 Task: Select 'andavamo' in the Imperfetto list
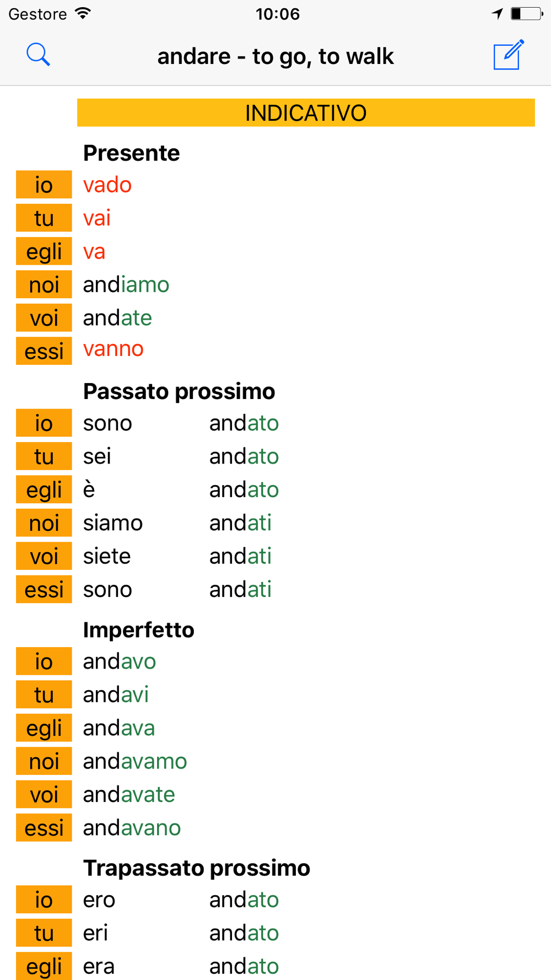tap(135, 762)
